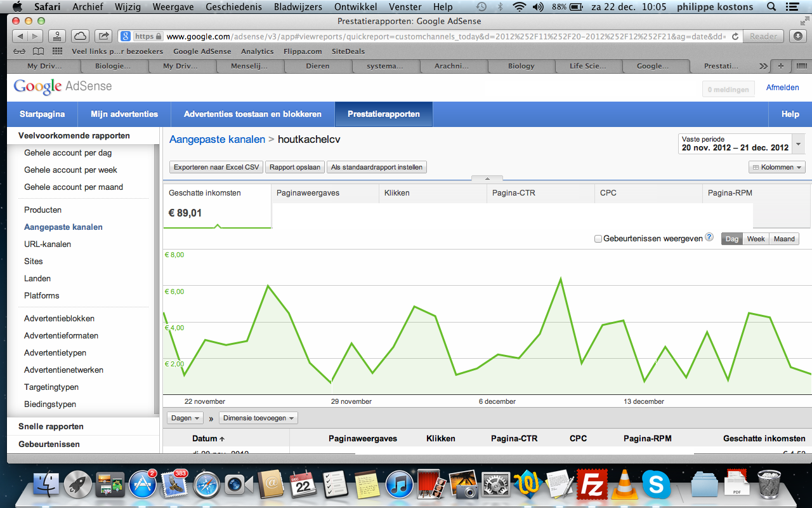Image resolution: width=812 pixels, height=508 pixels.
Task: Reload the page with refresh icon
Action: pyautogui.click(x=734, y=36)
